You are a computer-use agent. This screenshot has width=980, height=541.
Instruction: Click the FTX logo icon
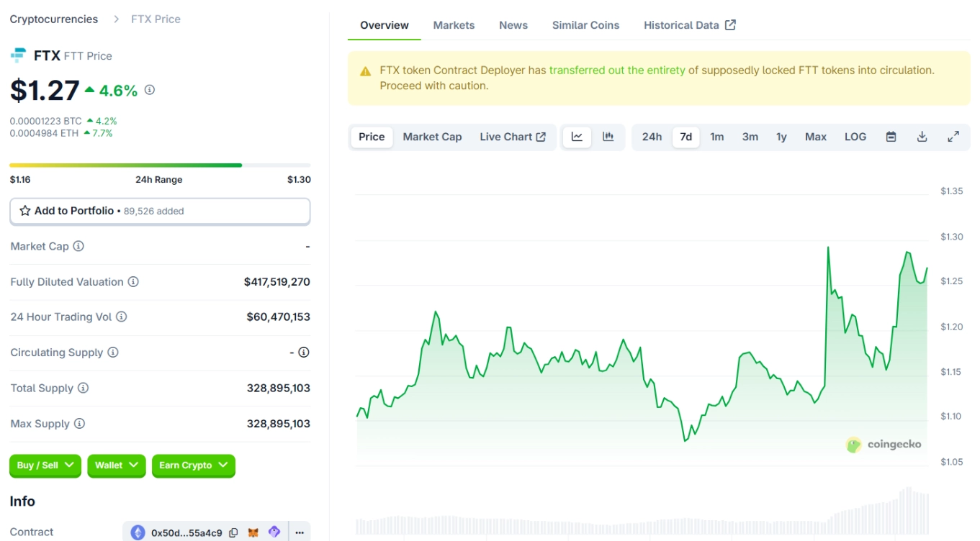pyautogui.click(x=18, y=55)
